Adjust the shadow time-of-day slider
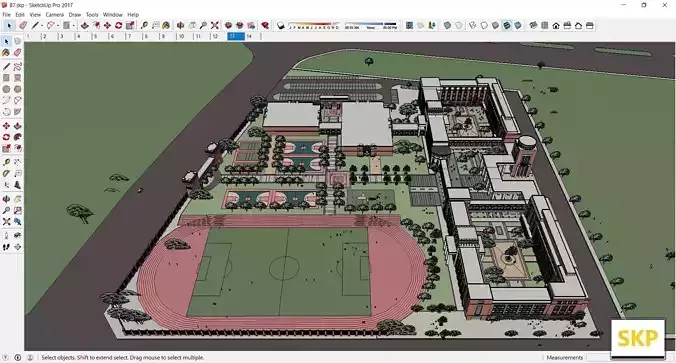Screen dimensions: 676x363 point(371,25)
